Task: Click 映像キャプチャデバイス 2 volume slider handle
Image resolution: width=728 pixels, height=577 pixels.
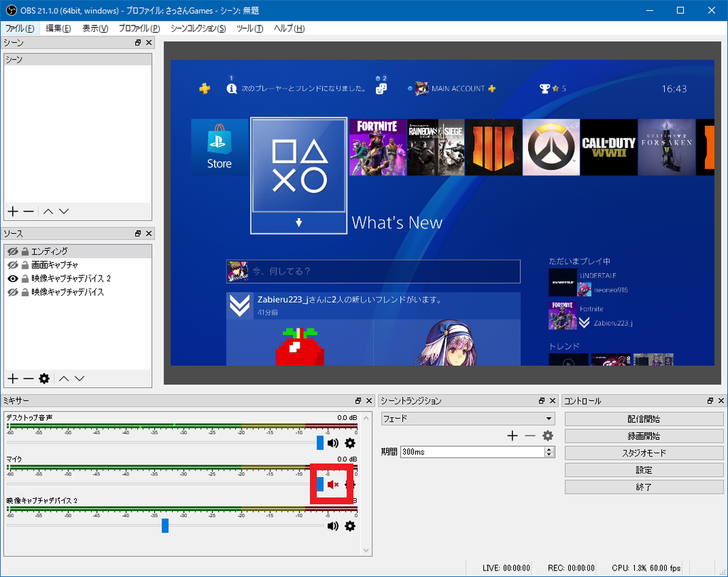Action: point(165,525)
